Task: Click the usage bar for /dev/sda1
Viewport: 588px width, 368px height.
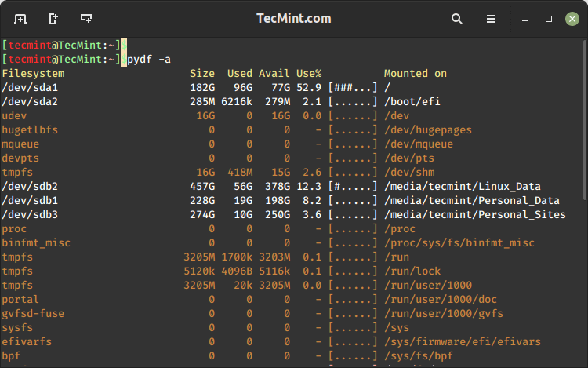Action: 353,87
